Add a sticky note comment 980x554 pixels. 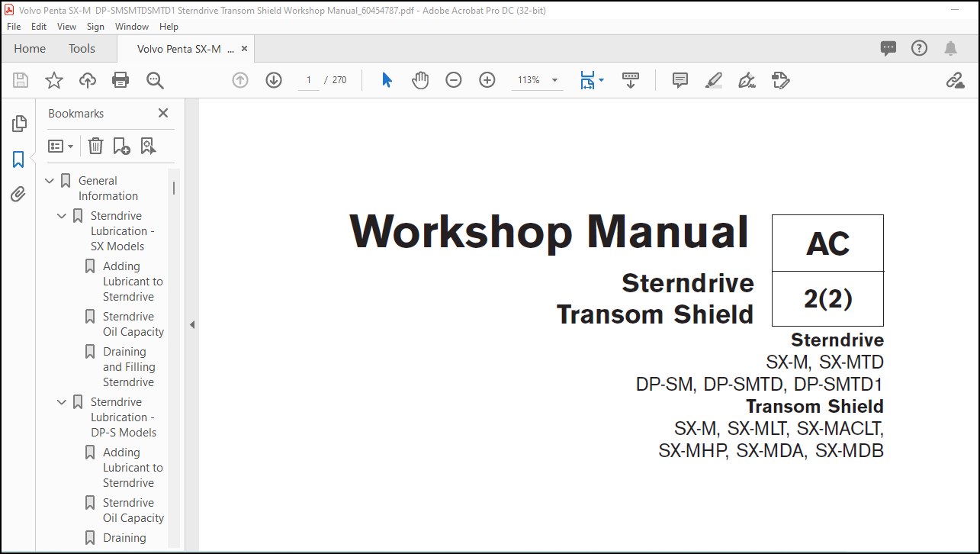[x=680, y=80]
